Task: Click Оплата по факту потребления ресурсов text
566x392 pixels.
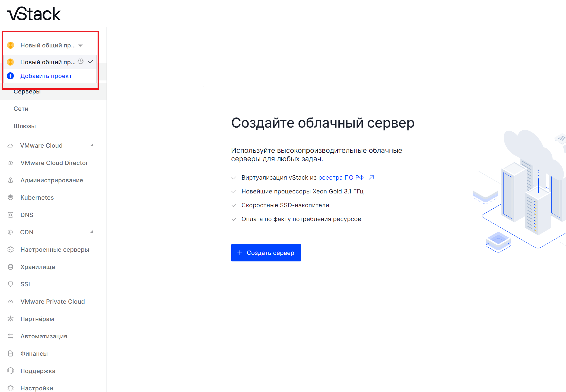Action: pyautogui.click(x=301, y=219)
